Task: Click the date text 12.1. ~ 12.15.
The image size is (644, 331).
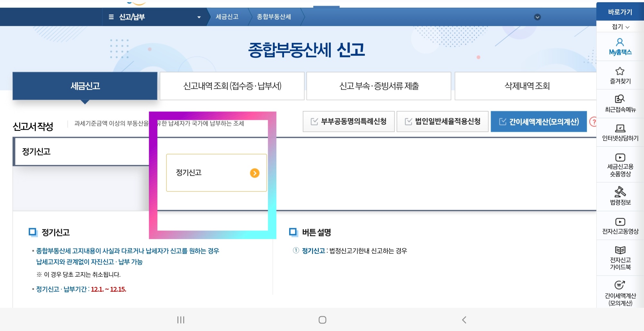Action: [x=109, y=289]
